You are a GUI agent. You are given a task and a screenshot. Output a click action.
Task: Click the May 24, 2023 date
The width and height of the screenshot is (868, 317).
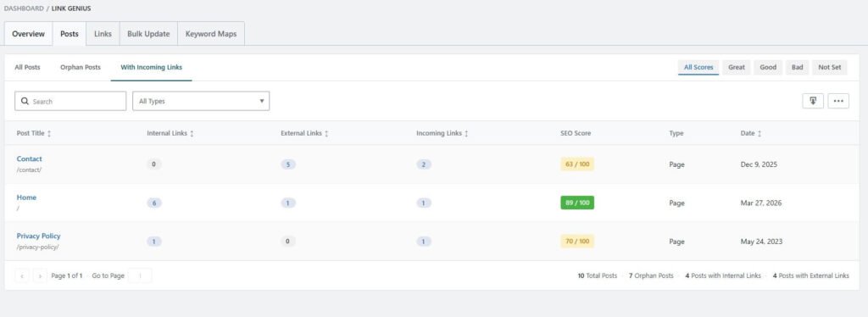click(762, 242)
